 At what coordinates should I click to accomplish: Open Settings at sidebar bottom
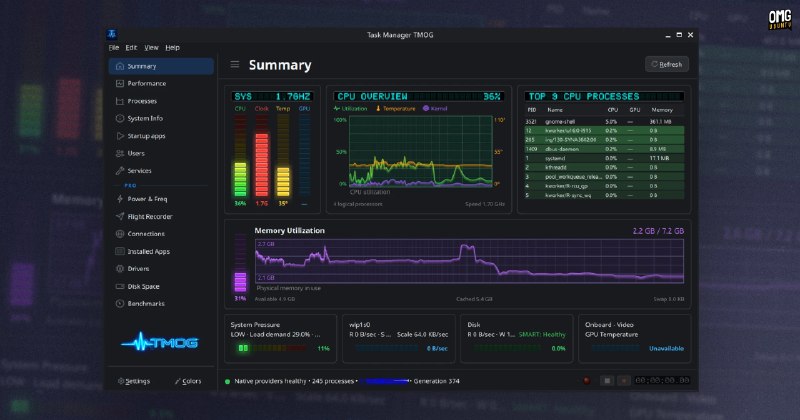point(134,381)
